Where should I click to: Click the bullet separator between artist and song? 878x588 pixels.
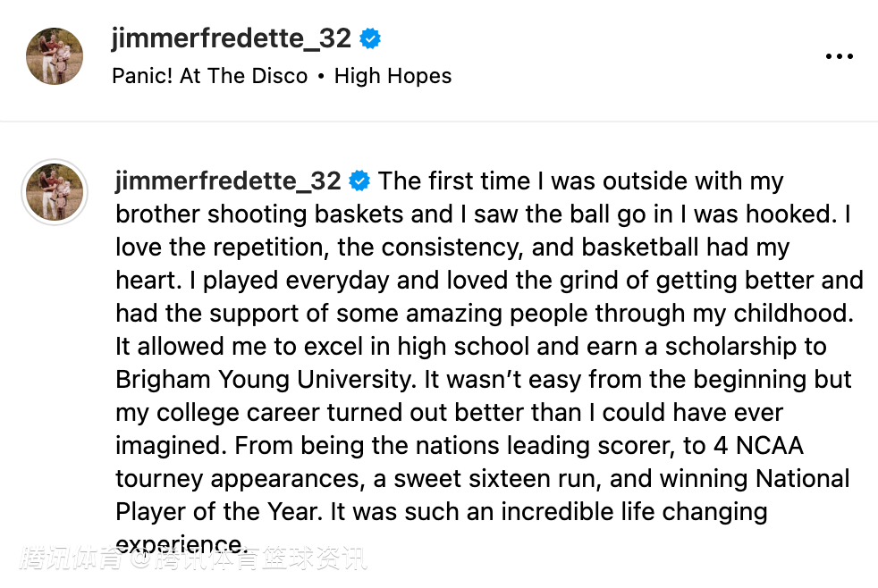point(320,76)
